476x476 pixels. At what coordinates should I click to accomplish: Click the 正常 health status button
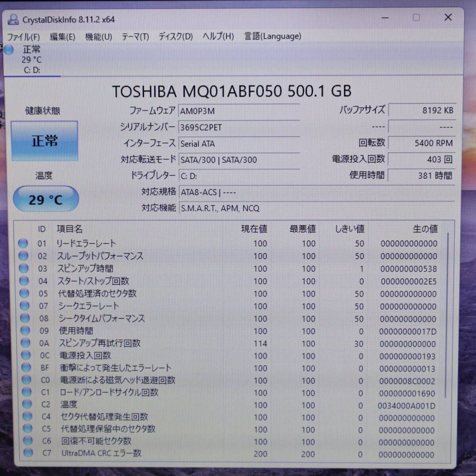(x=44, y=141)
